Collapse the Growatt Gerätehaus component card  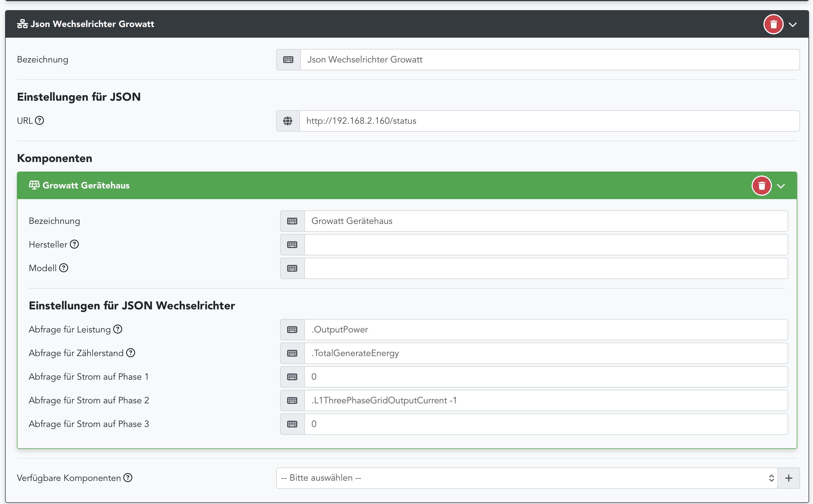(x=781, y=186)
